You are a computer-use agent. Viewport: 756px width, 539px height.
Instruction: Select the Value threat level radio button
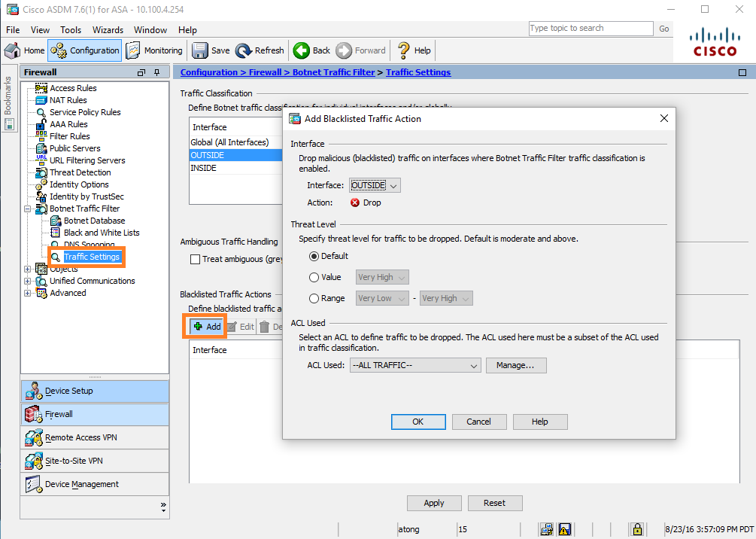314,277
